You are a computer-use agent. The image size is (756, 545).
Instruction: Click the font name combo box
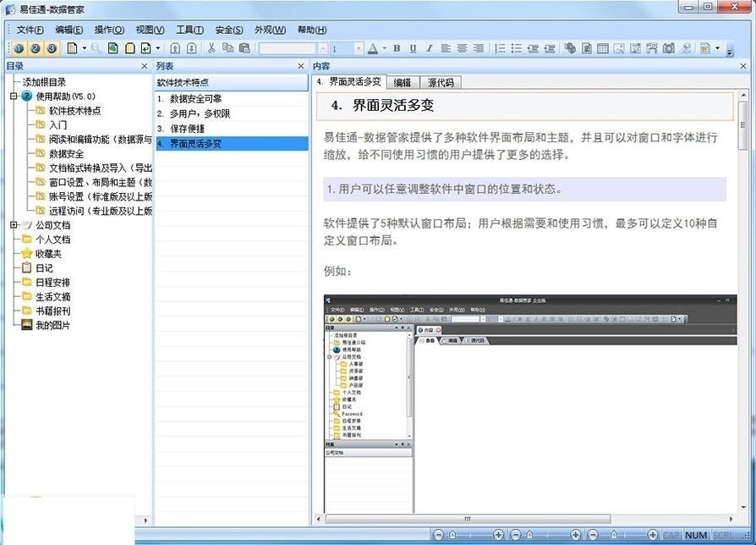(293, 48)
